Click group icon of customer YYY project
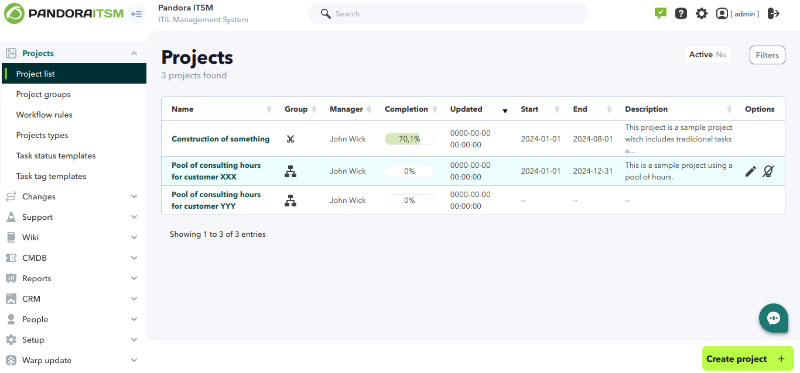Viewport: 800px width, 373px height. [x=290, y=201]
